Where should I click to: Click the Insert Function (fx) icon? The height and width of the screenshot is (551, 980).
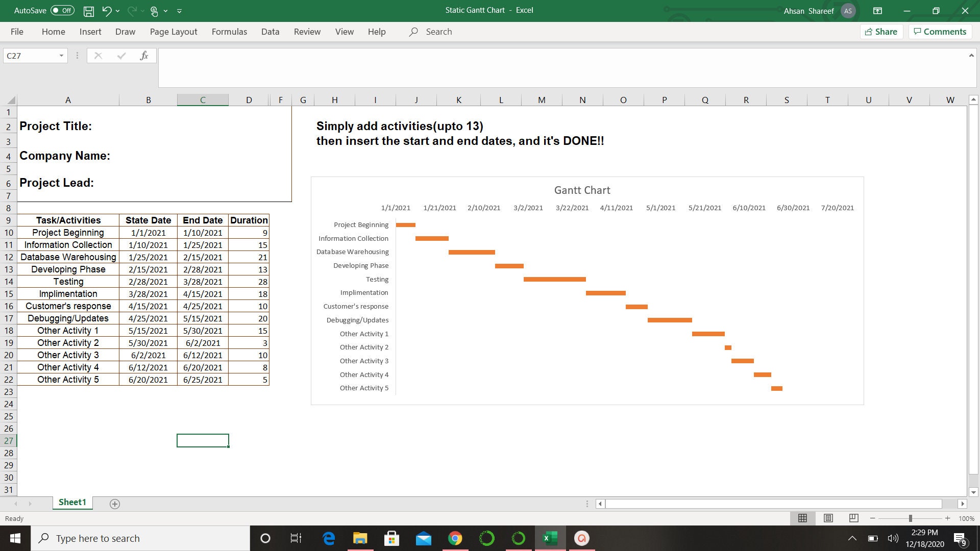144,55
